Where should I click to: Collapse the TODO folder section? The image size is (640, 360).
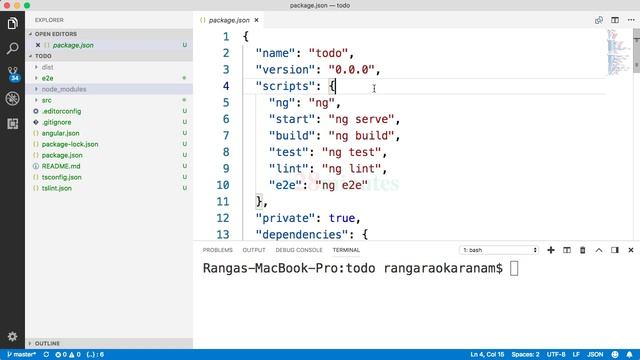coord(110,56)
